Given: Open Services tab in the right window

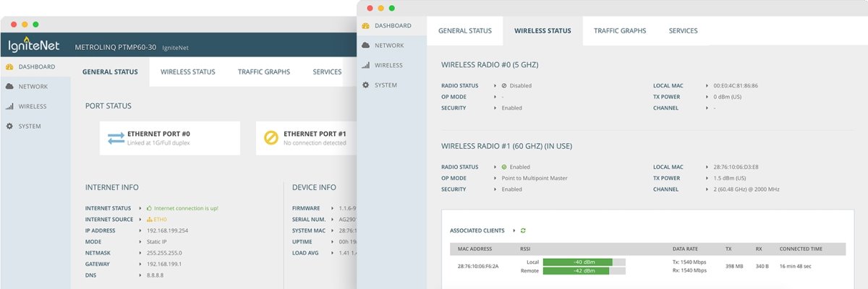Looking at the screenshot, I should 684,31.
